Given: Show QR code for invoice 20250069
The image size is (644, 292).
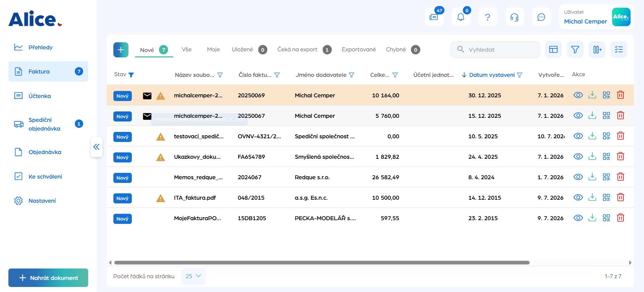Looking at the screenshot, I should [606, 95].
